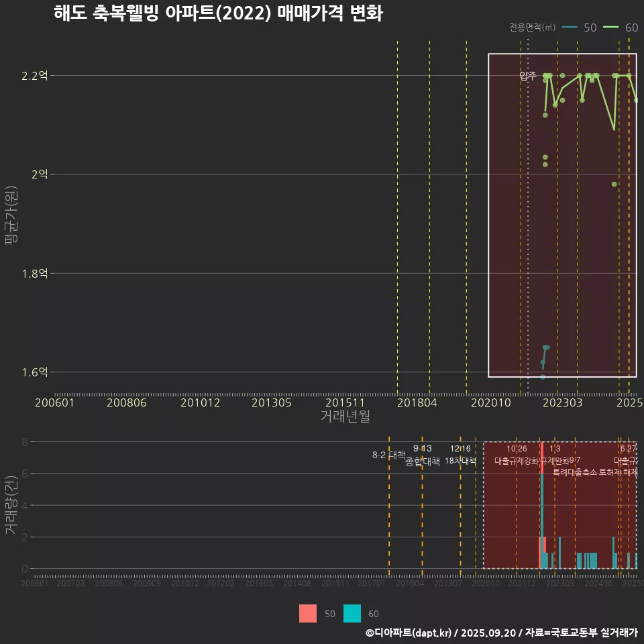Click the red 50 legend swatch at the bottom
Screen dimensions: 644x644
pyautogui.click(x=308, y=614)
